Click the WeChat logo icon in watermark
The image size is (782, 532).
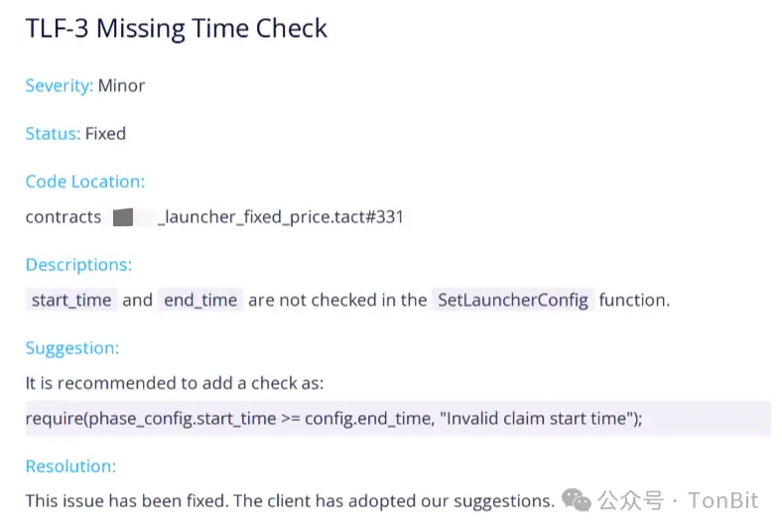click(577, 499)
